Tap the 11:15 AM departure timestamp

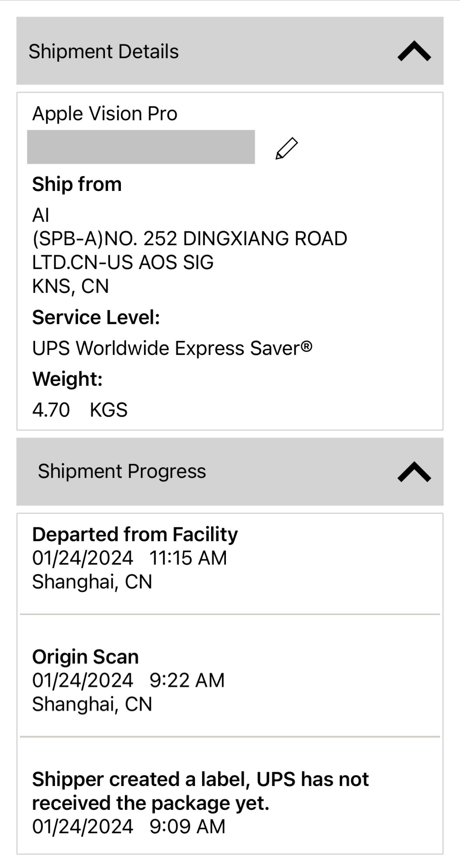[188, 558]
